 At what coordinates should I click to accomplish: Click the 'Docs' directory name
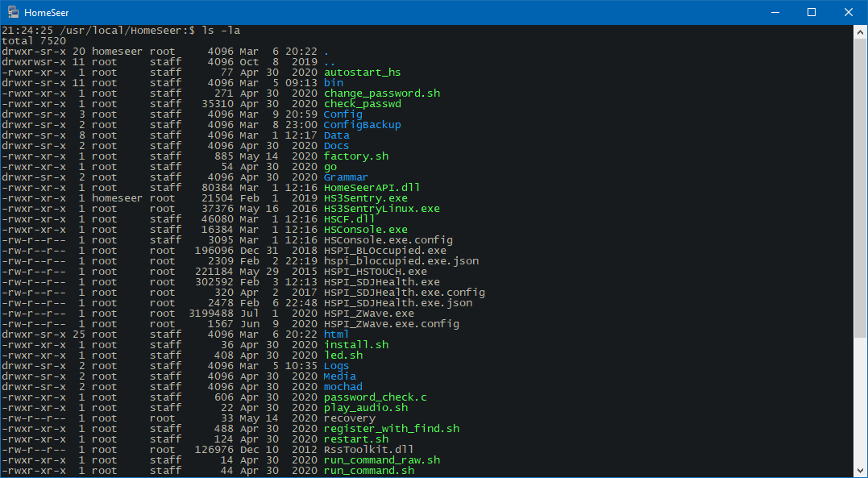[337, 146]
